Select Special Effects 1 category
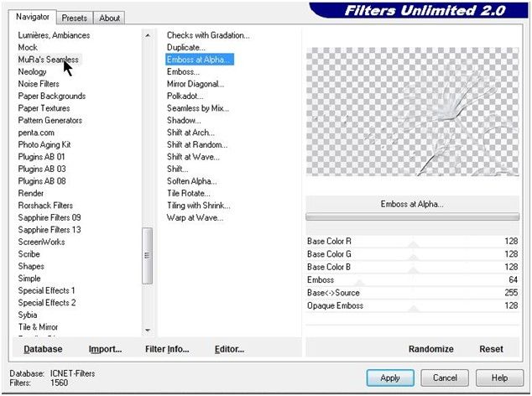The width and height of the screenshot is (532, 396). [x=46, y=291]
